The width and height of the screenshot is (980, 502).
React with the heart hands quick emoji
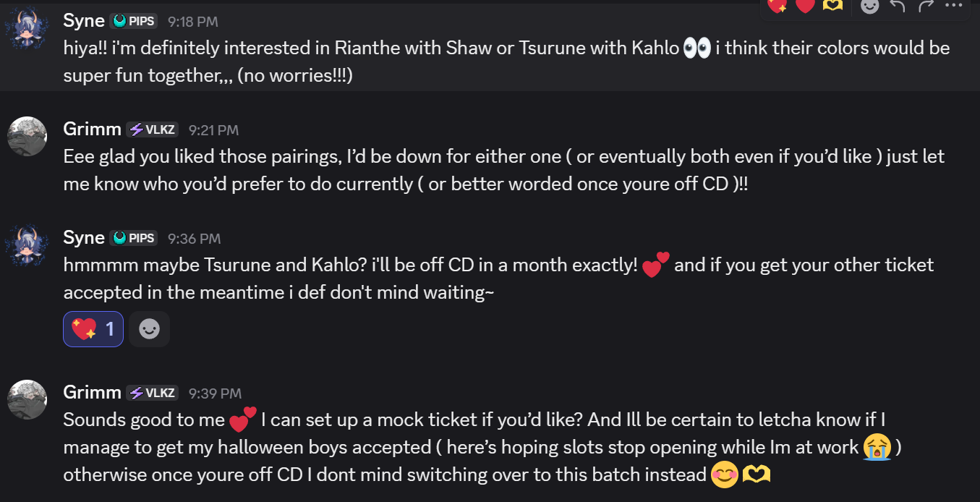tap(832, 6)
